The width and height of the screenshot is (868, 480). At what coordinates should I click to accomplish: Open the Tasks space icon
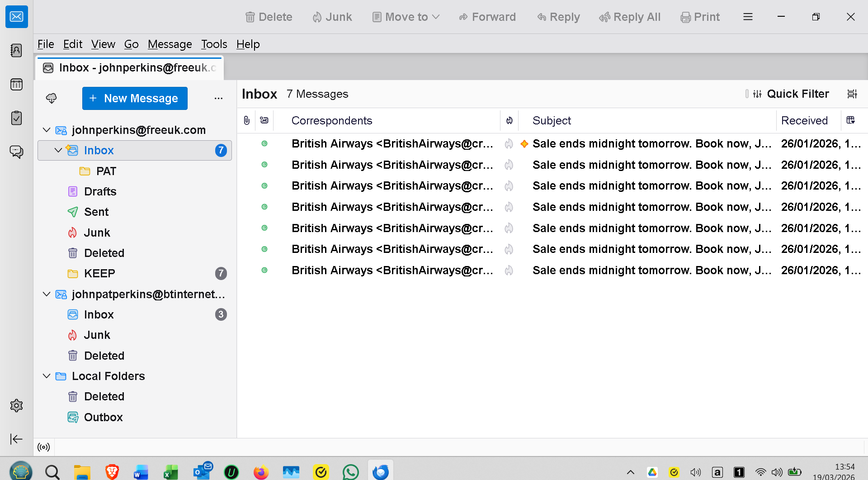pos(16,118)
